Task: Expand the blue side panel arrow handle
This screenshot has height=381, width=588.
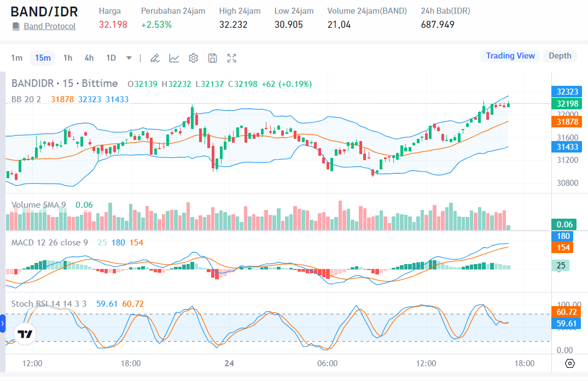Action: click(2, 324)
